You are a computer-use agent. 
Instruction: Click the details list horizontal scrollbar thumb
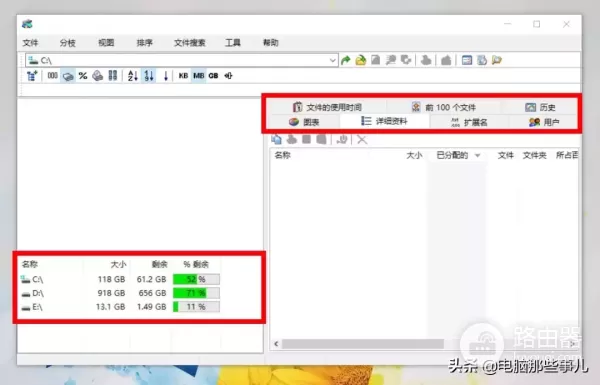pyautogui.click(x=363, y=344)
